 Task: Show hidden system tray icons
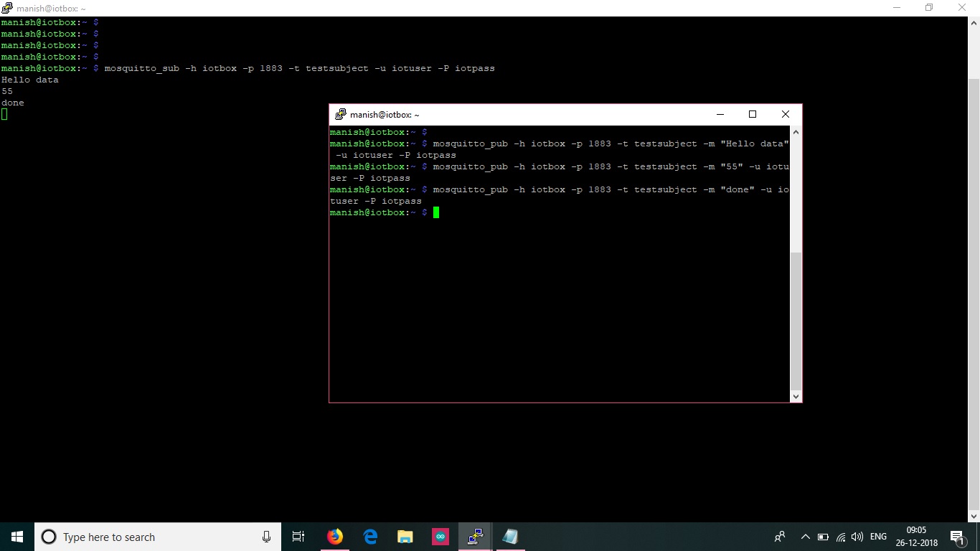805,537
